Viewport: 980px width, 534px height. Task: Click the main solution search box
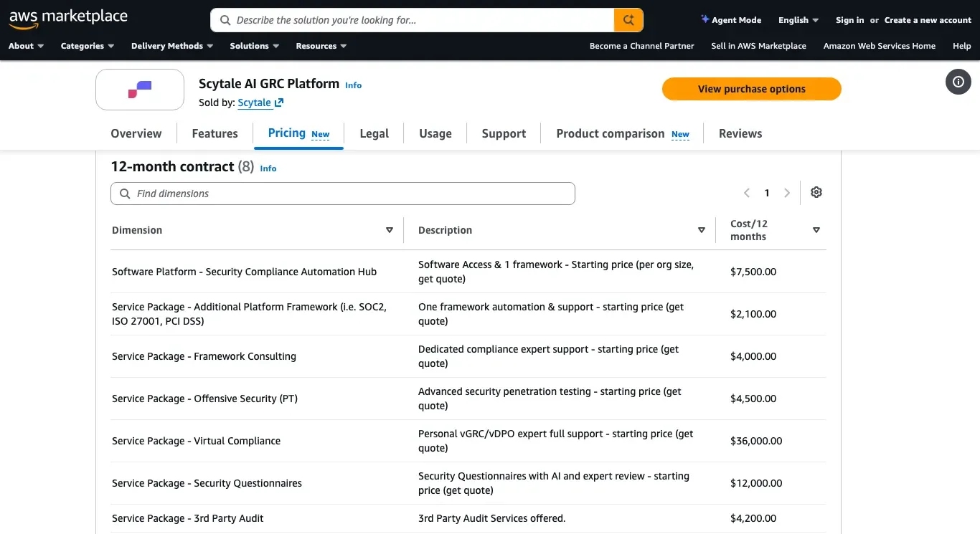413,20
